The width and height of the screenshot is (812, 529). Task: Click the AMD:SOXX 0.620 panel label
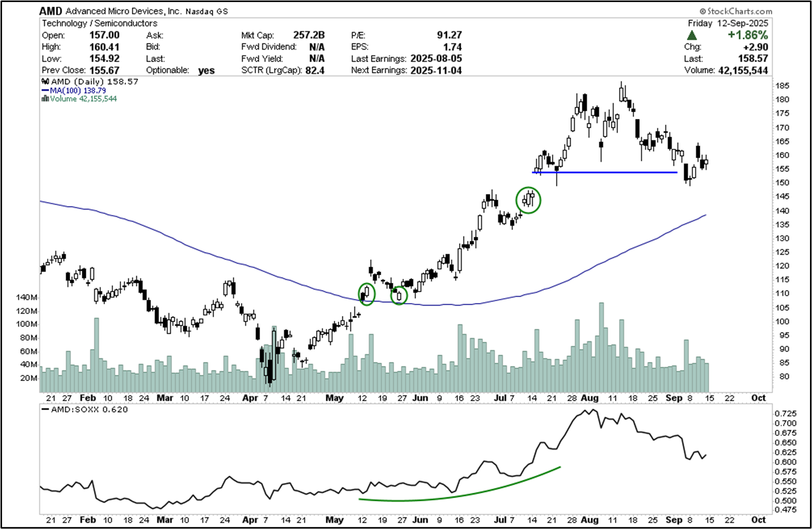[84, 410]
